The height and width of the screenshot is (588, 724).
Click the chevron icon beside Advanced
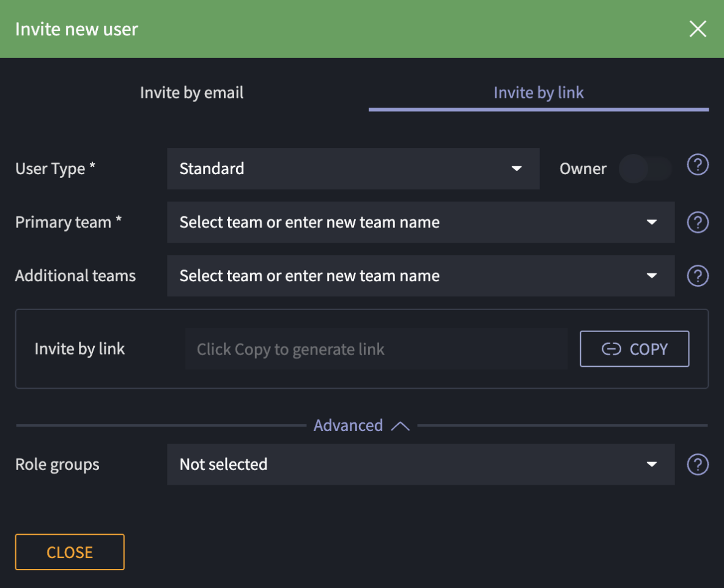(400, 426)
